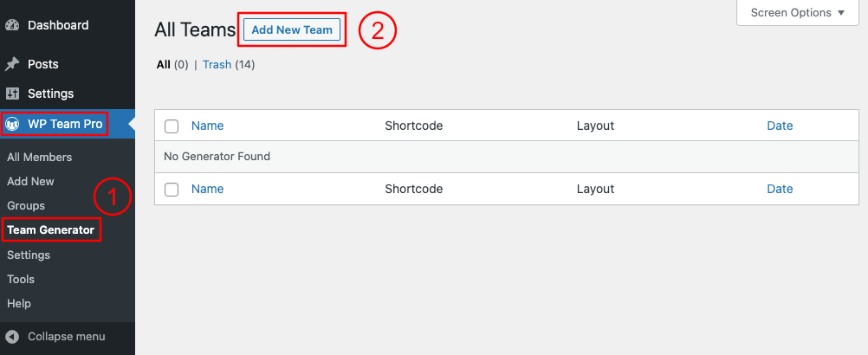
Task: Tick the select-all checkbox in table footer
Action: (172, 189)
